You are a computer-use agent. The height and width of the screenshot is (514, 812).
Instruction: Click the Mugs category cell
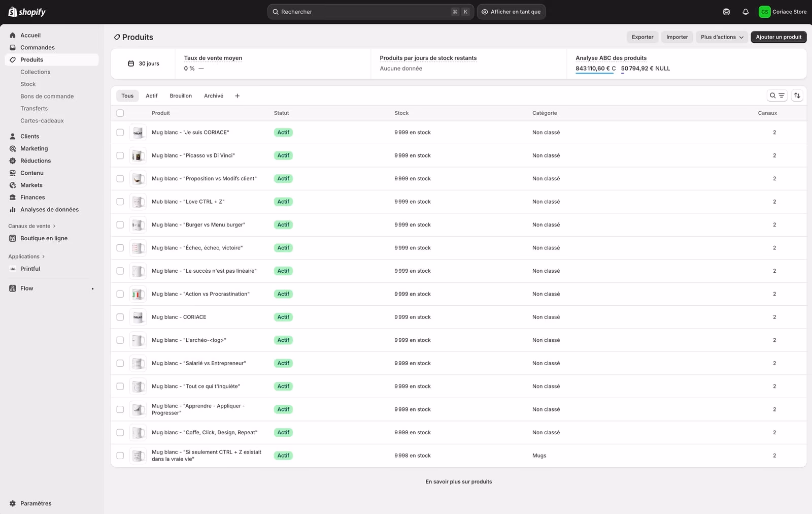pyautogui.click(x=539, y=456)
